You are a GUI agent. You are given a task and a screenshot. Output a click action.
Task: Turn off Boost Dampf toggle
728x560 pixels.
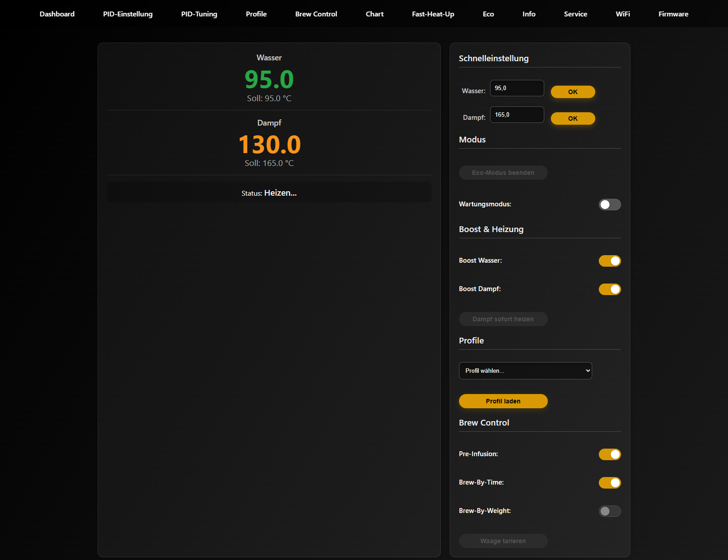point(609,289)
